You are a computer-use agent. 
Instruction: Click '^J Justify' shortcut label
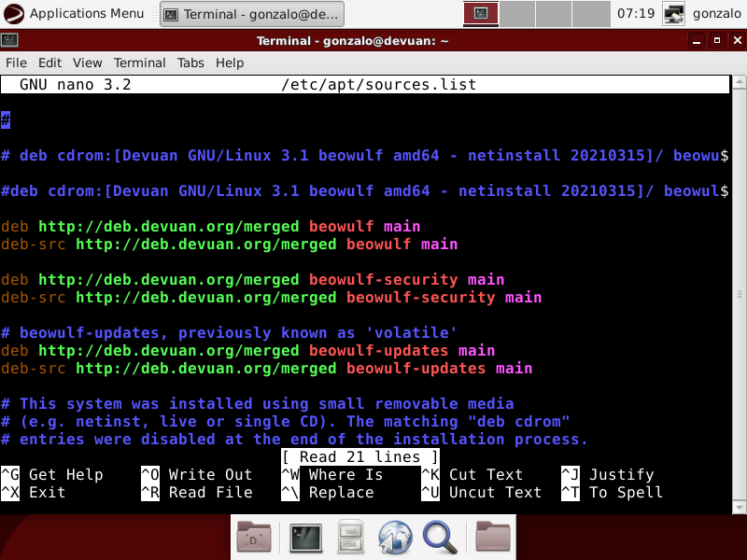pos(608,475)
